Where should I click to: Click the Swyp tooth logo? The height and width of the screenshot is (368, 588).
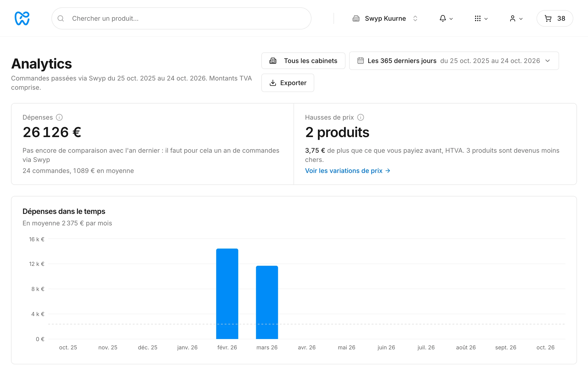[22, 18]
